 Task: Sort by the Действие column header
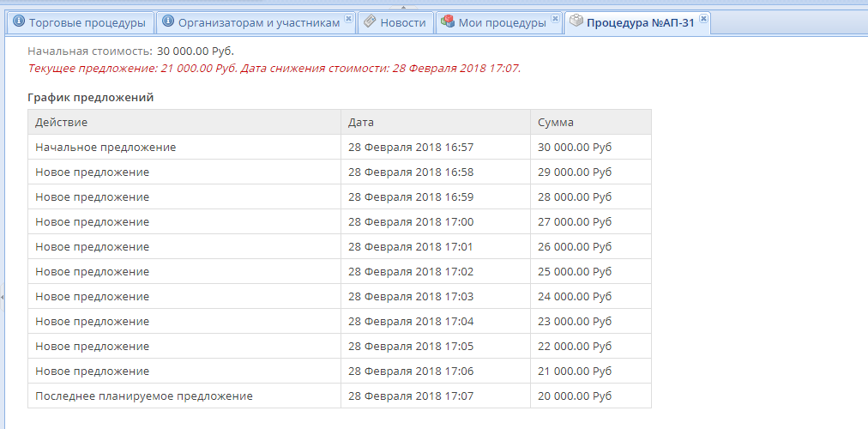pos(61,123)
